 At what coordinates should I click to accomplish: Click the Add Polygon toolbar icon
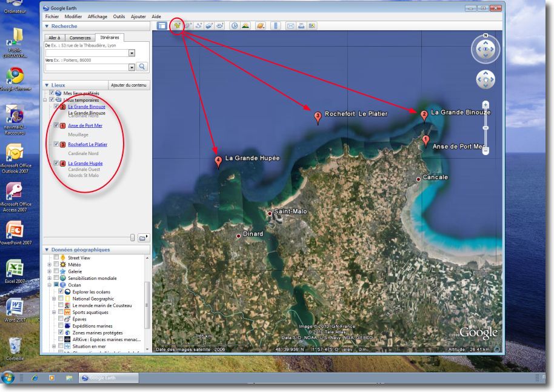pos(188,25)
